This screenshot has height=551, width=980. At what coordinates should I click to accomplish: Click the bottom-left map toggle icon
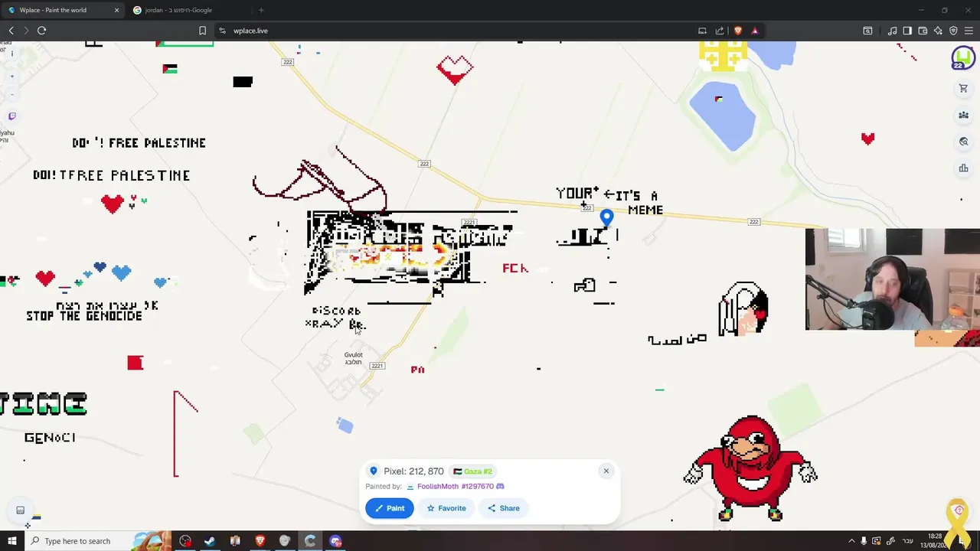pos(20,510)
